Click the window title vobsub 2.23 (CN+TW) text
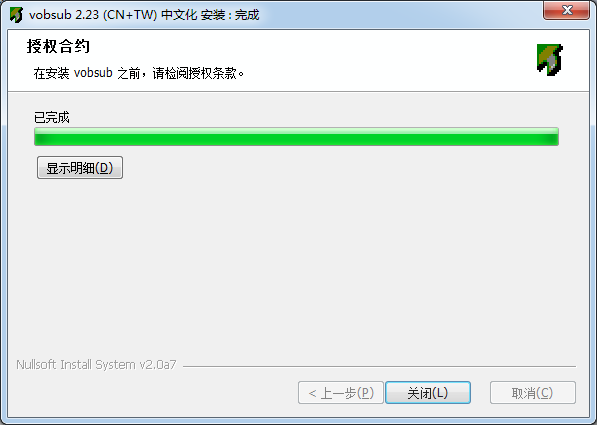 click(x=93, y=15)
